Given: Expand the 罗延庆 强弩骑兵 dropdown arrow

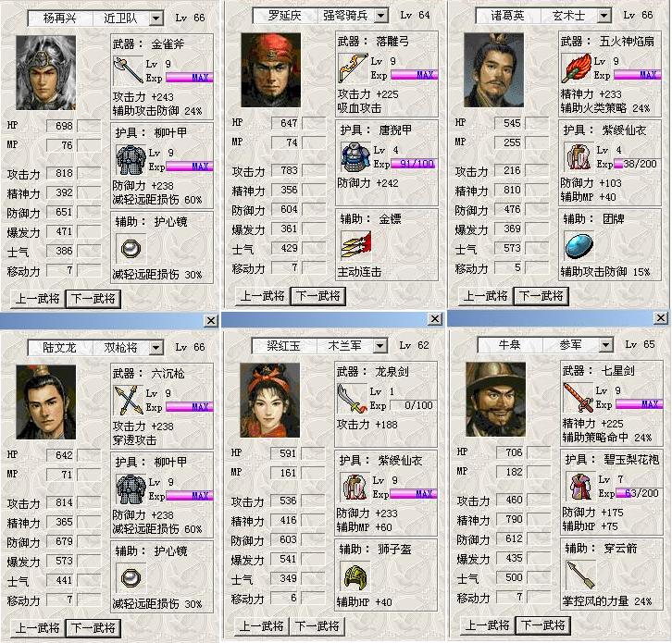Looking at the screenshot, I should [380, 16].
